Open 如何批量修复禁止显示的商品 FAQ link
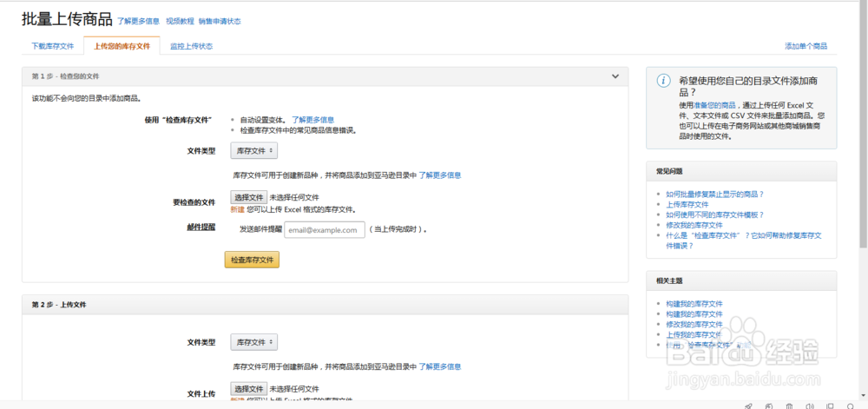868x409 pixels. 714,195
